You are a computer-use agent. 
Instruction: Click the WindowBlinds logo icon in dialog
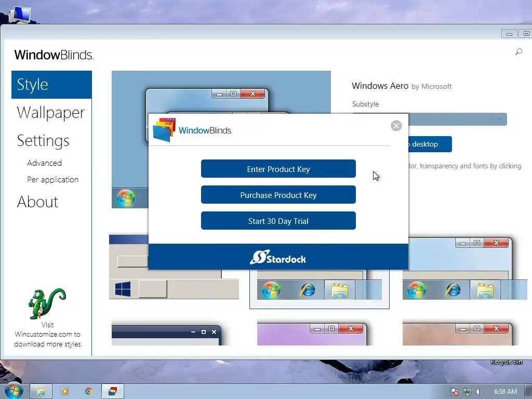[164, 129]
